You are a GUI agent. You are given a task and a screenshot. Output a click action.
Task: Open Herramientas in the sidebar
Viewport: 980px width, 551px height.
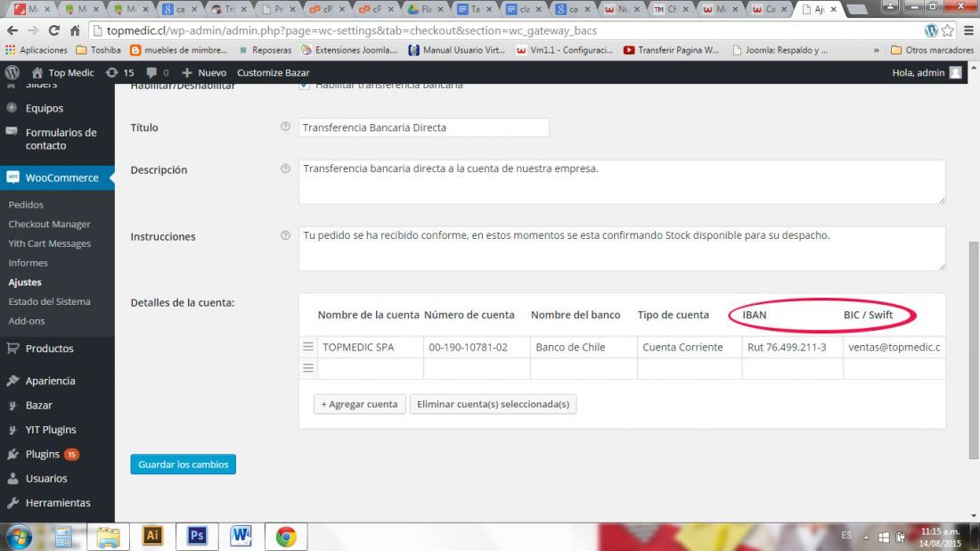[x=57, y=503]
